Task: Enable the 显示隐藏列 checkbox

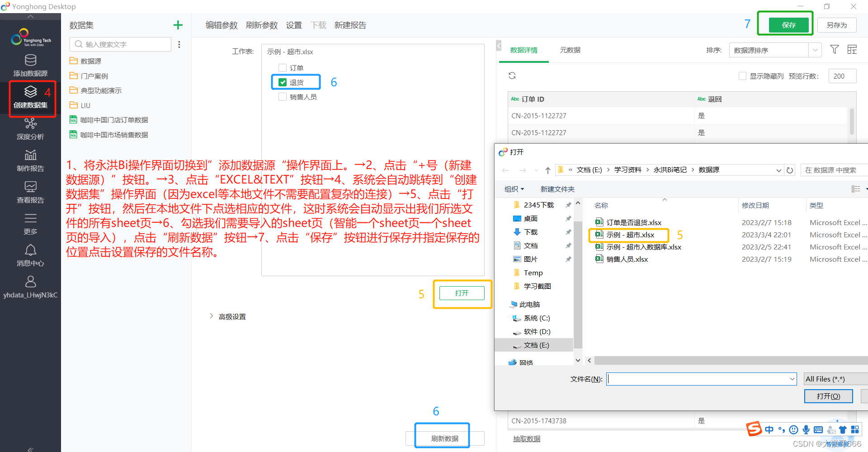Action: pos(742,76)
